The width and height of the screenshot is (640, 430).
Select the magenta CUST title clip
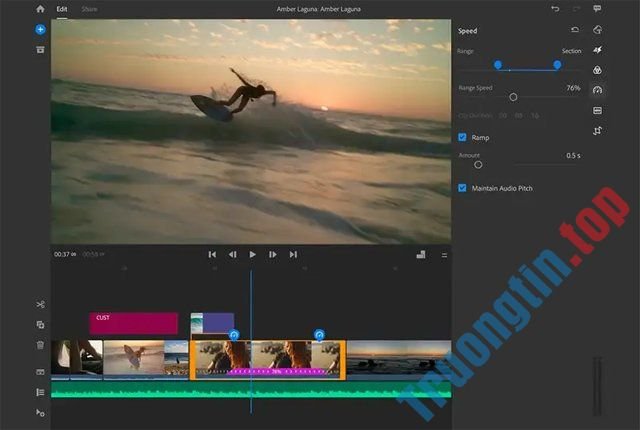click(134, 324)
